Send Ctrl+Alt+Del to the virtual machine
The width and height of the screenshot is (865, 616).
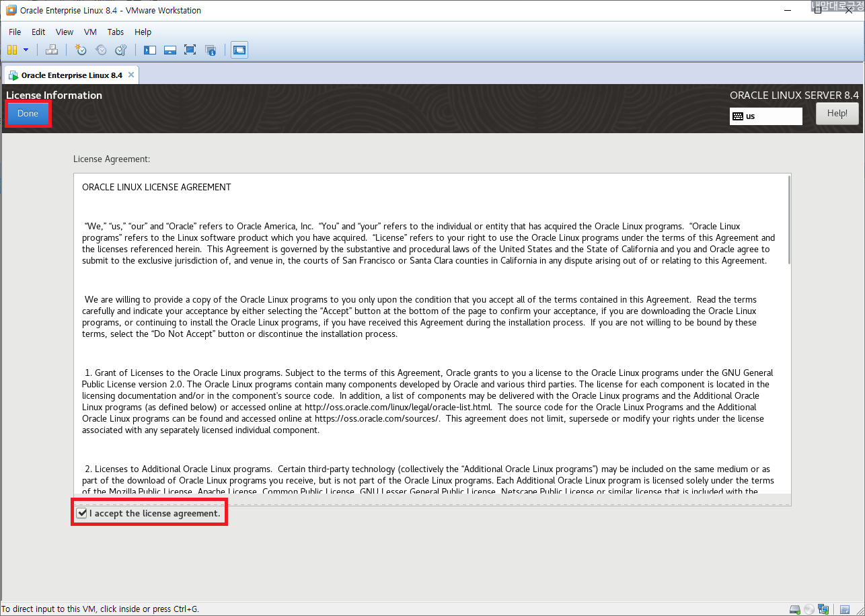pyautogui.click(x=52, y=50)
